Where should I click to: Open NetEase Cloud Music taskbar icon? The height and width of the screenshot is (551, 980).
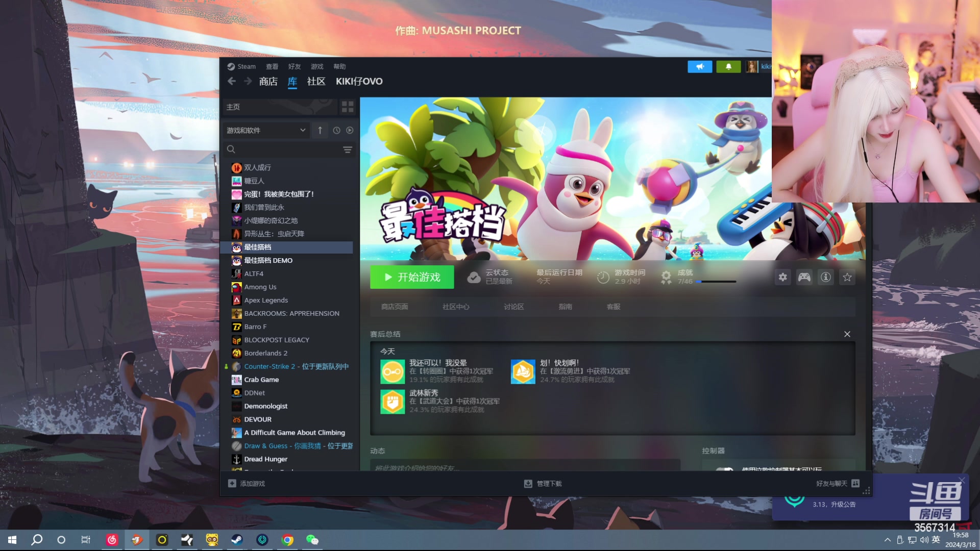(x=112, y=540)
